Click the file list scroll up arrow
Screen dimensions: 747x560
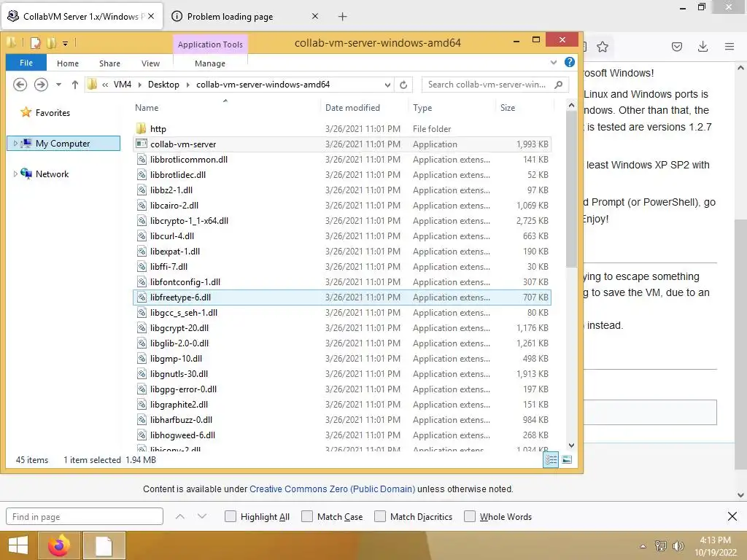[571, 105]
